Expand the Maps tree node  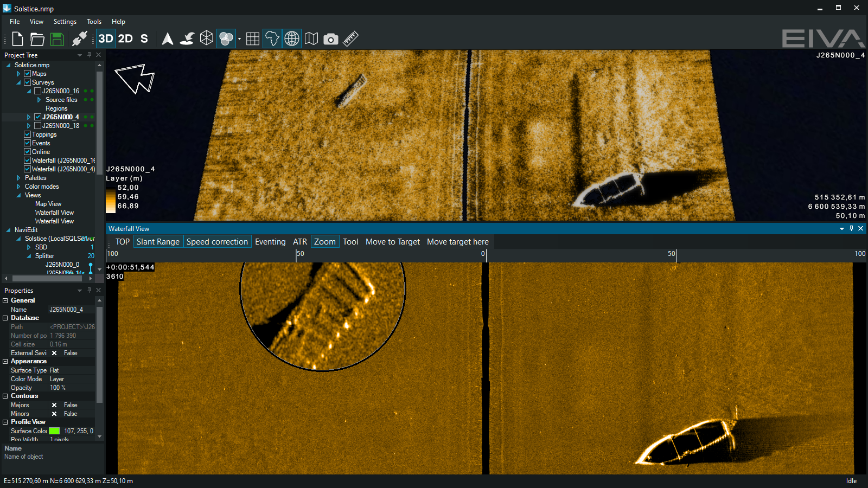point(18,74)
